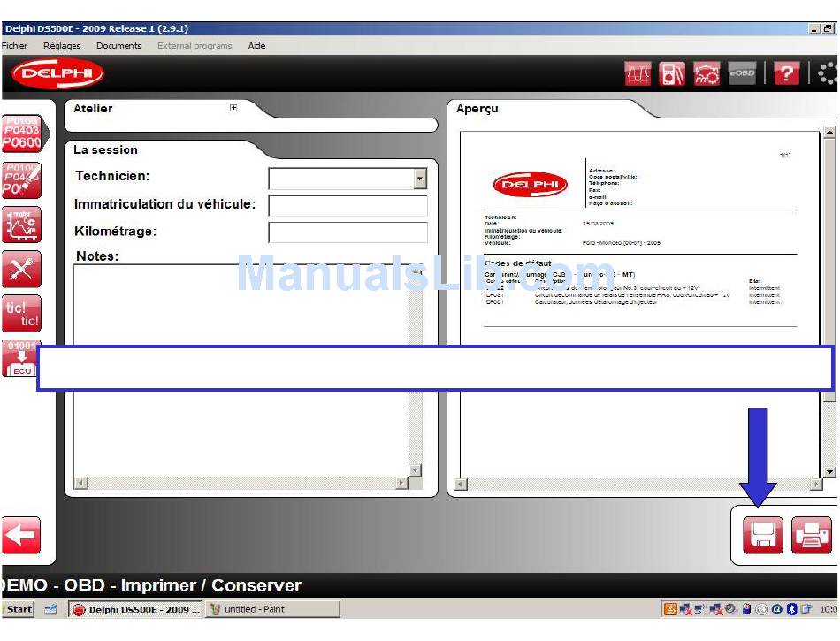Open help via the question mark icon
Viewport: 840px width, 641px height.
tap(786, 73)
